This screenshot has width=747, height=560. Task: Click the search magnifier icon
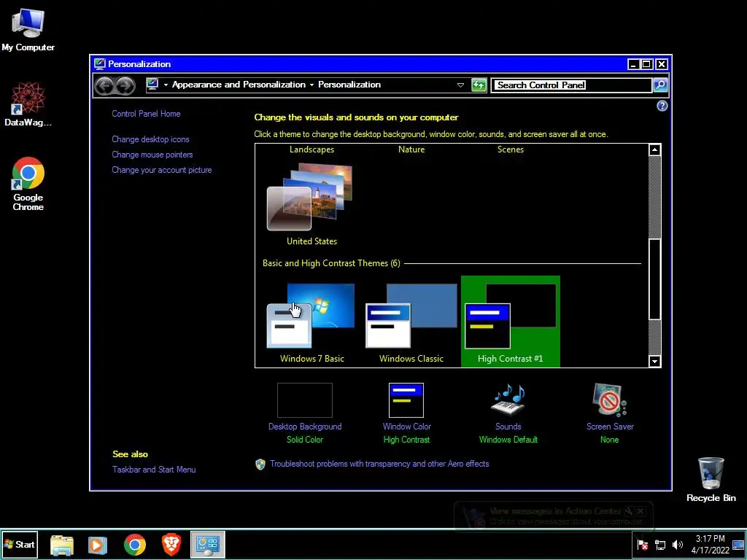click(659, 85)
